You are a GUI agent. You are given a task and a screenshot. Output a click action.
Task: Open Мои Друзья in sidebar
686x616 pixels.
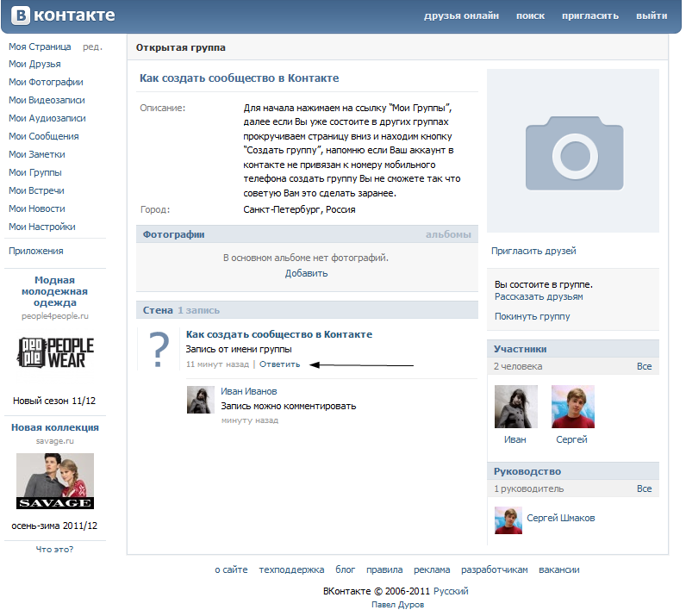tap(35, 65)
